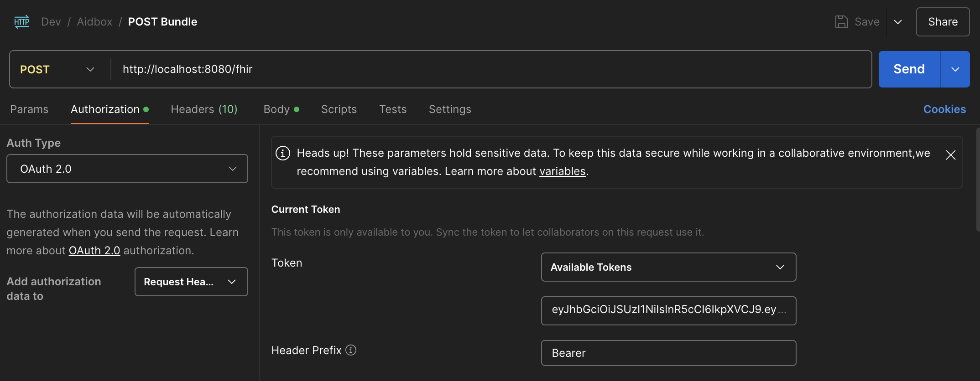This screenshot has width=980, height=381.
Task: Open the Settings tab
Action: coord(450,109)
